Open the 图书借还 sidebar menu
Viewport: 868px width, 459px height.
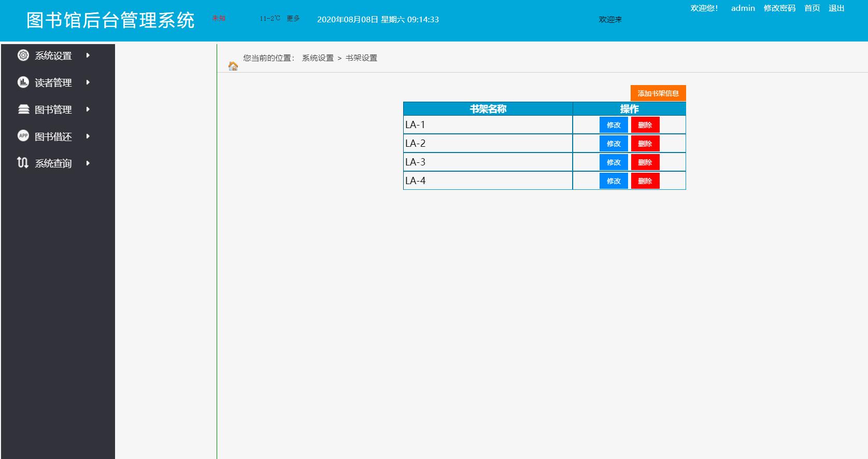(x=53, y=136)
